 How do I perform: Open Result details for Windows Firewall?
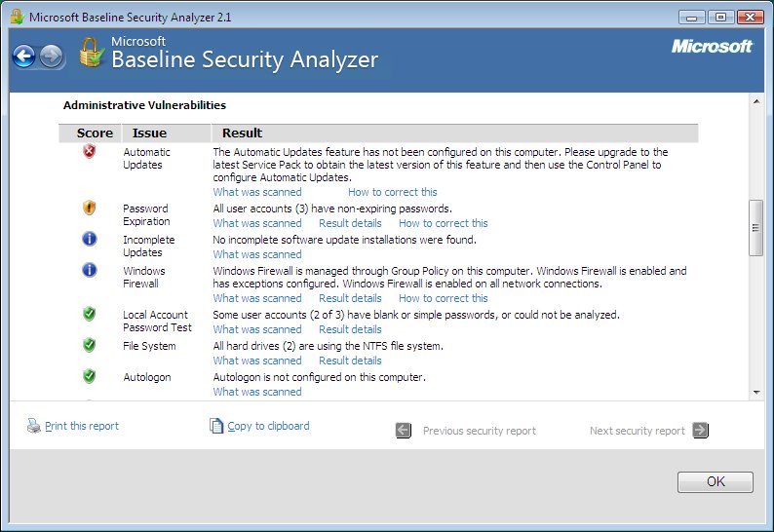(350, 298)
